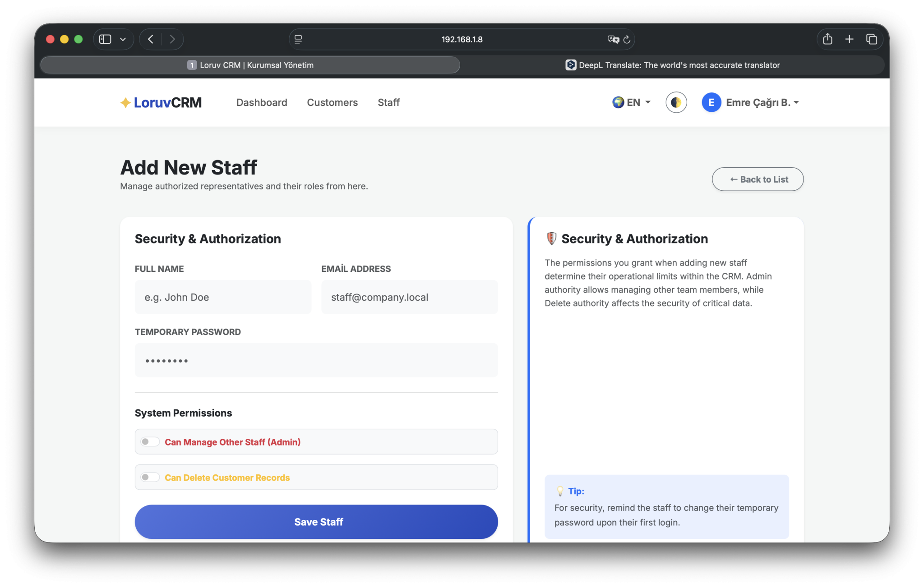
Task: Enable Can Delete Customer Records toggle
Action: tap(150, 477)
